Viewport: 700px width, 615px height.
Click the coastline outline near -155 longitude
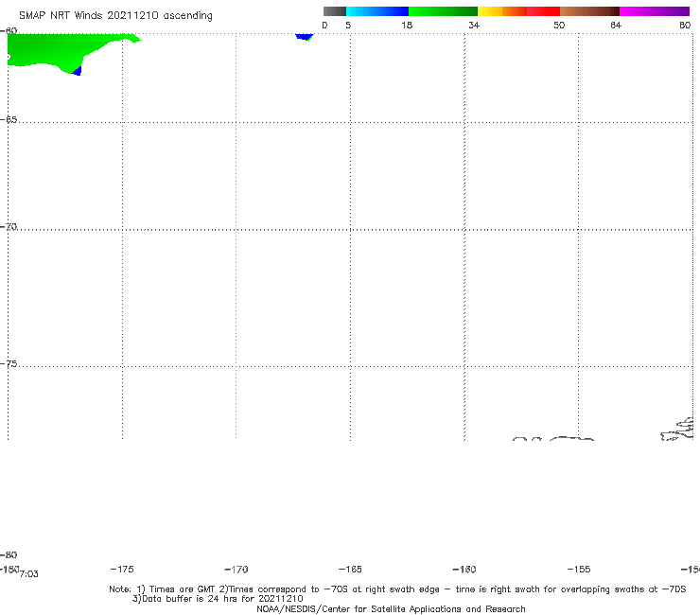coord(571,439)
